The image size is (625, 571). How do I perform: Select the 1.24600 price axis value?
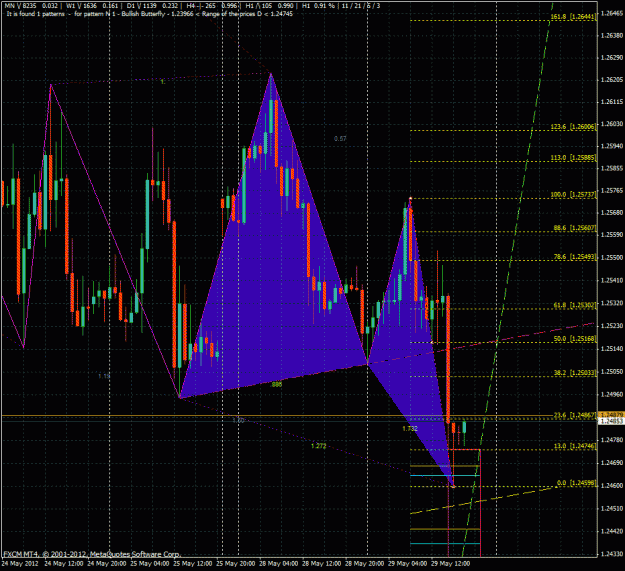(611, 486)
